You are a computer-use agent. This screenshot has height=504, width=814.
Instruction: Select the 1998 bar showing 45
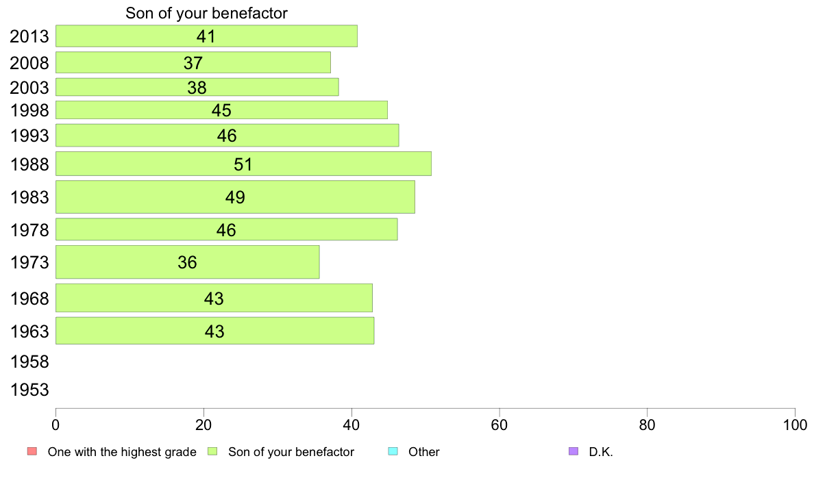point(222,110)
